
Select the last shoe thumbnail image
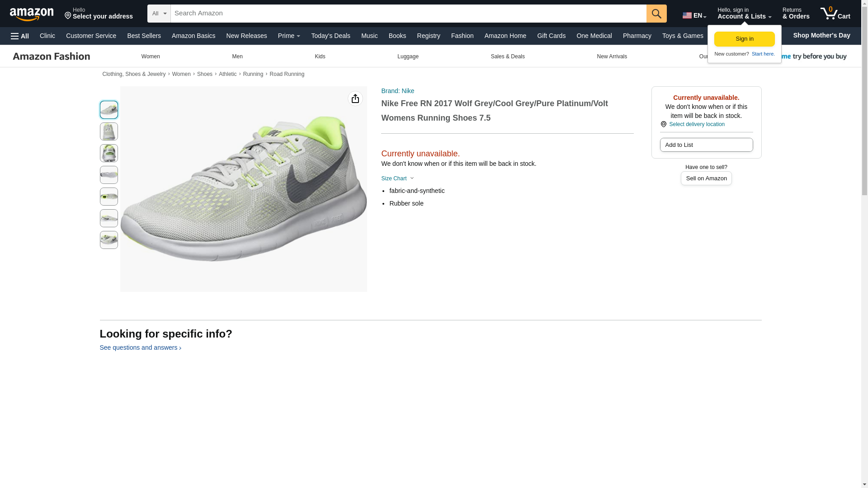pyautogui.click(x=109, y=240)
